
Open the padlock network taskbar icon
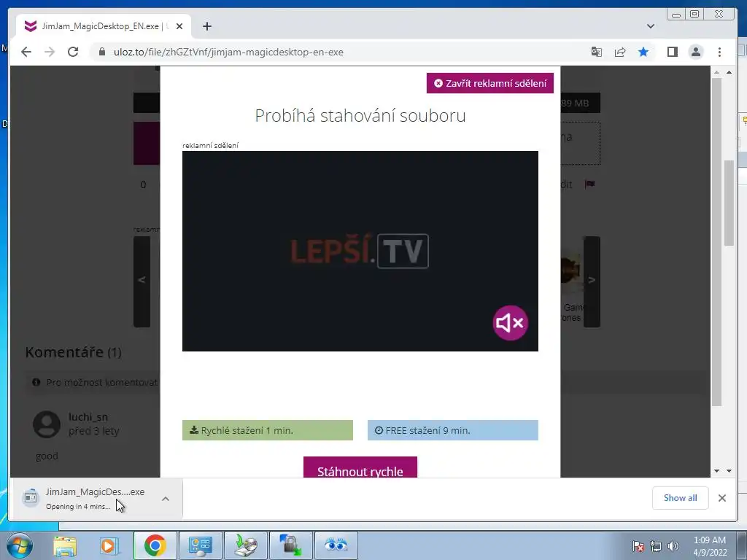pyautogui.click(x=290, y=545)
